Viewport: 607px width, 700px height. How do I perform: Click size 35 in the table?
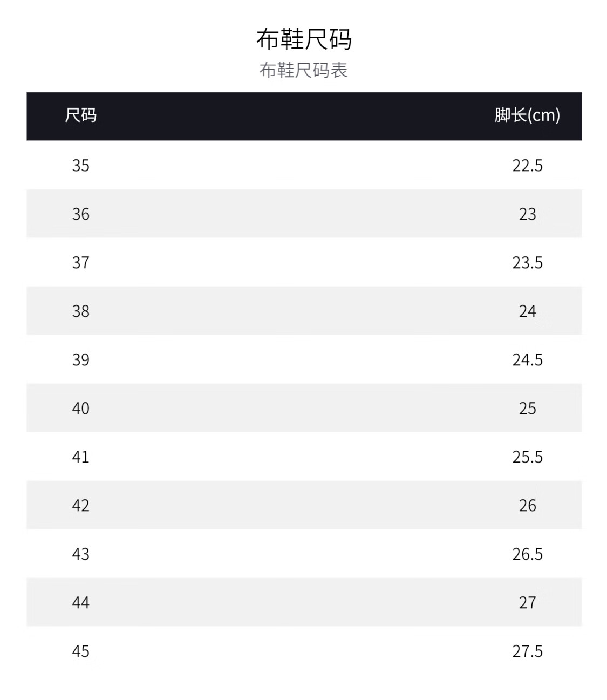(81, 165)
